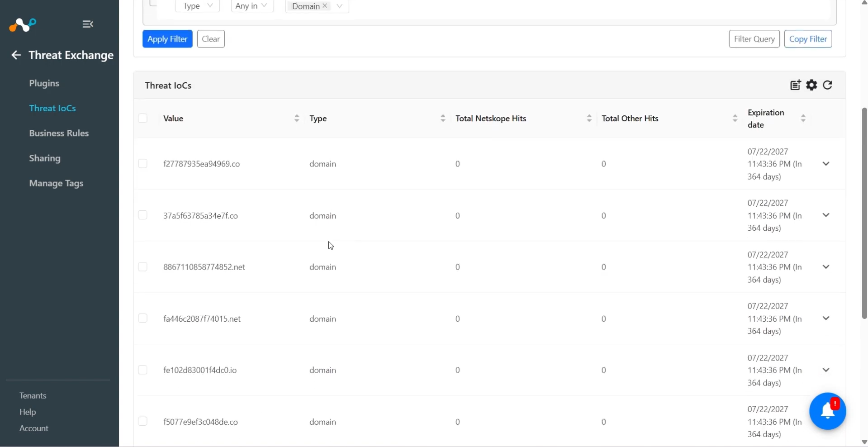Click the value fa446c2087f74015.net
This screenshot has height=447, width=868.
[202, 319]
